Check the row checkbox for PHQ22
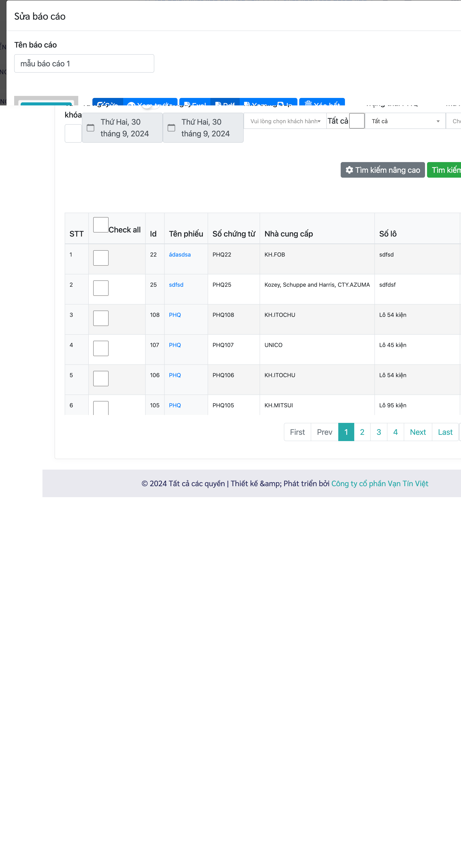The image size is (461, 868). tap(101, 258)
